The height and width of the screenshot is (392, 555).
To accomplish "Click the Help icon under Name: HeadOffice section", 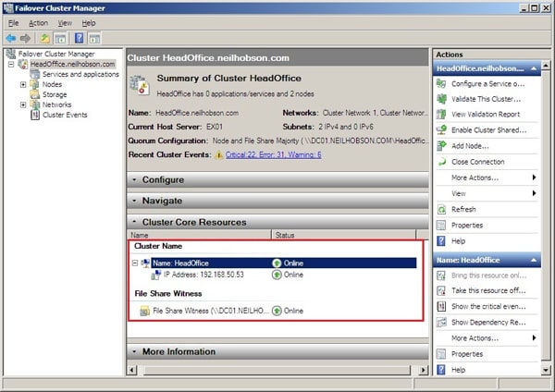I will coord(441,370).
